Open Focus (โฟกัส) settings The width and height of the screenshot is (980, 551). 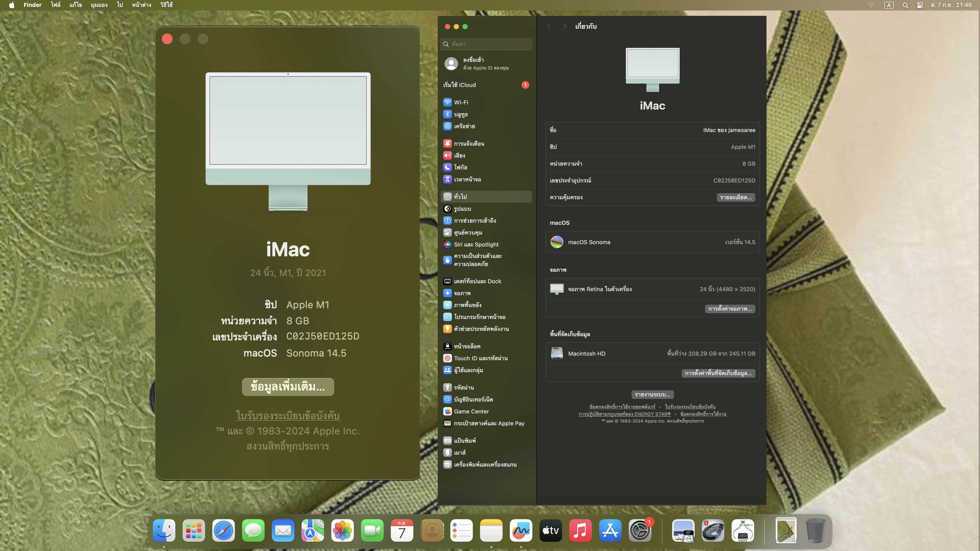(486, 167)
